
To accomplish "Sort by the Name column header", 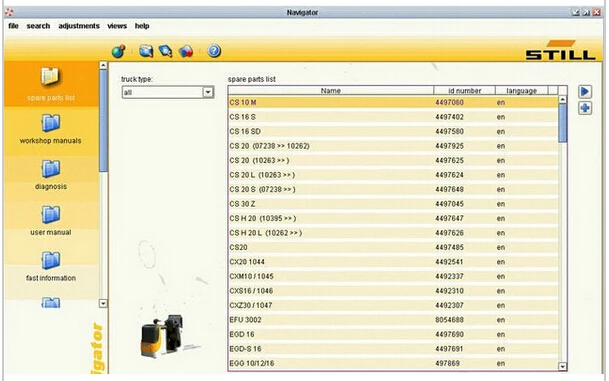I will (331, 90).
